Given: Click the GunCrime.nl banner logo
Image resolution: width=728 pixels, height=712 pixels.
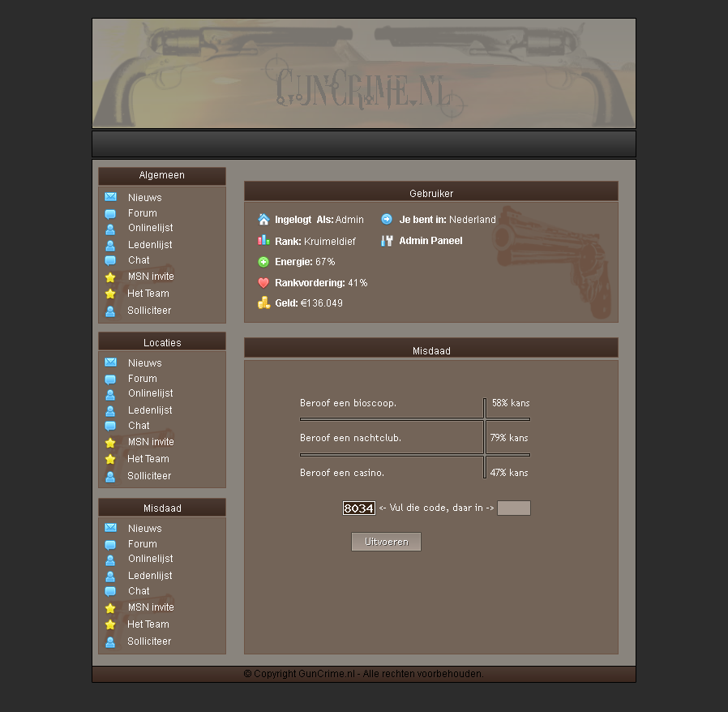Looking at the screenshot, I should tap(364, 73).
